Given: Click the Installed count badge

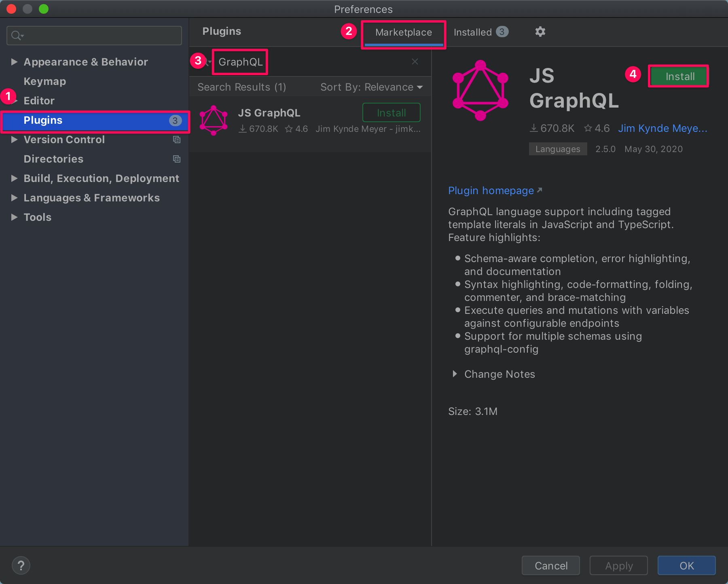Looking at the screenshot, I should point(502,32).
